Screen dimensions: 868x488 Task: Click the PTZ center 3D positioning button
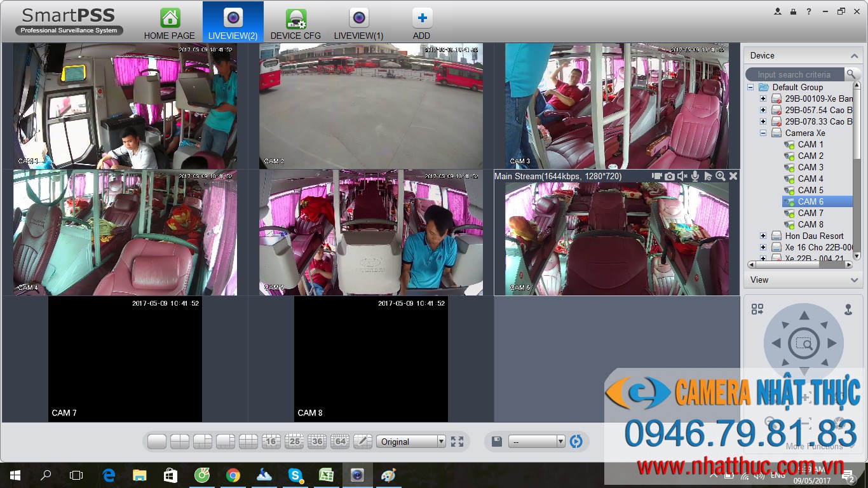(804, 344)
